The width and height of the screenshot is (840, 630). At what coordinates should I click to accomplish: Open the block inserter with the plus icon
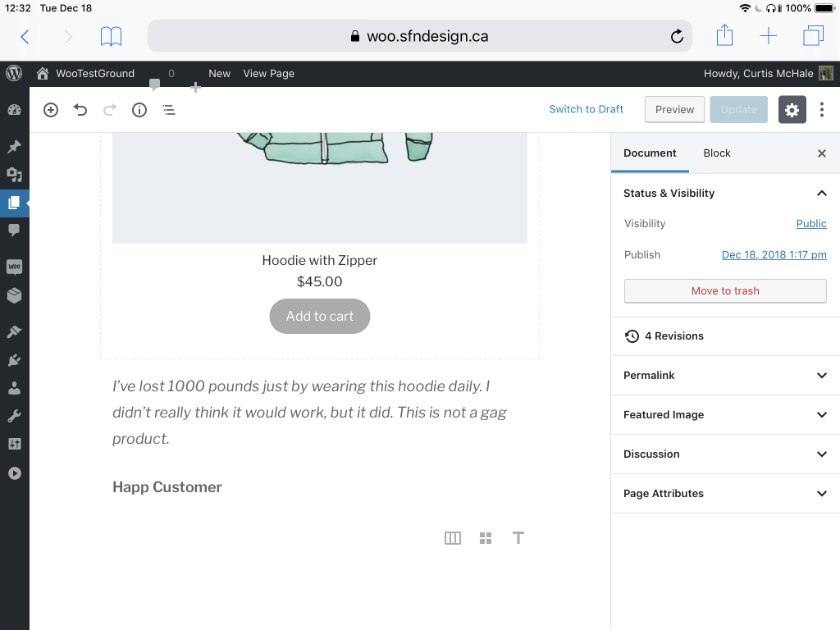click(50, 109)
